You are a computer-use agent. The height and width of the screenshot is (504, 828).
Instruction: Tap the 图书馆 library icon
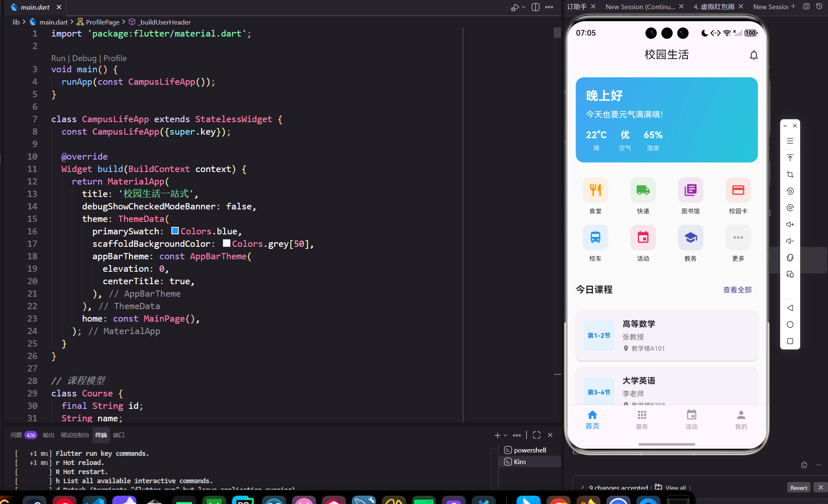point(690,190)
